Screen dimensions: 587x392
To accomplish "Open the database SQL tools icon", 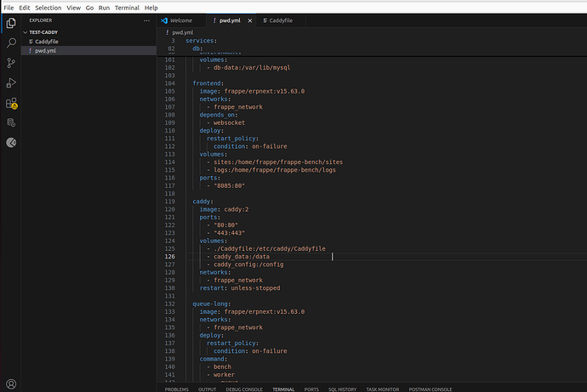I will coord(11,122).
